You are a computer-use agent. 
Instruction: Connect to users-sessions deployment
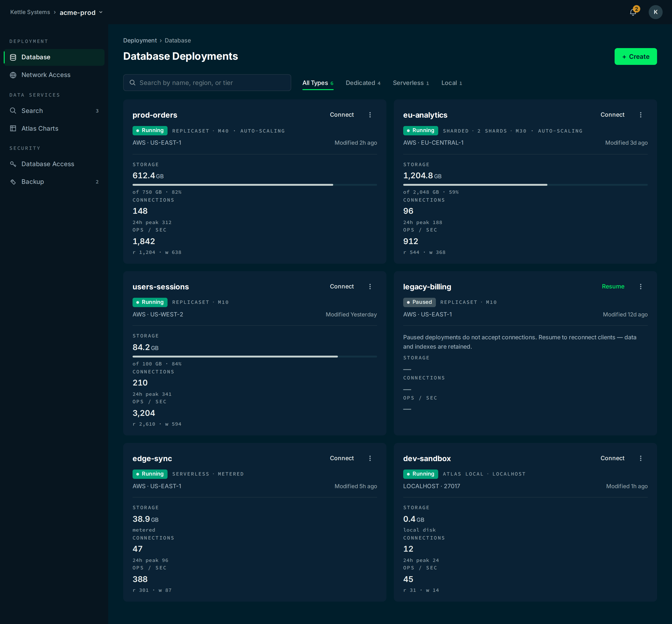(342, 286)
